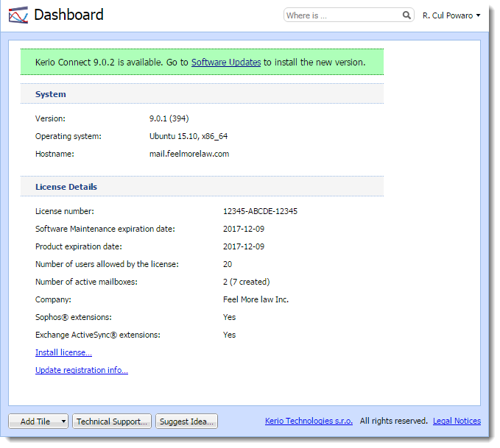Screen dimensions: 500x448
Task: Select Software Maintenance expiration date value
Action: click(244, 229)
